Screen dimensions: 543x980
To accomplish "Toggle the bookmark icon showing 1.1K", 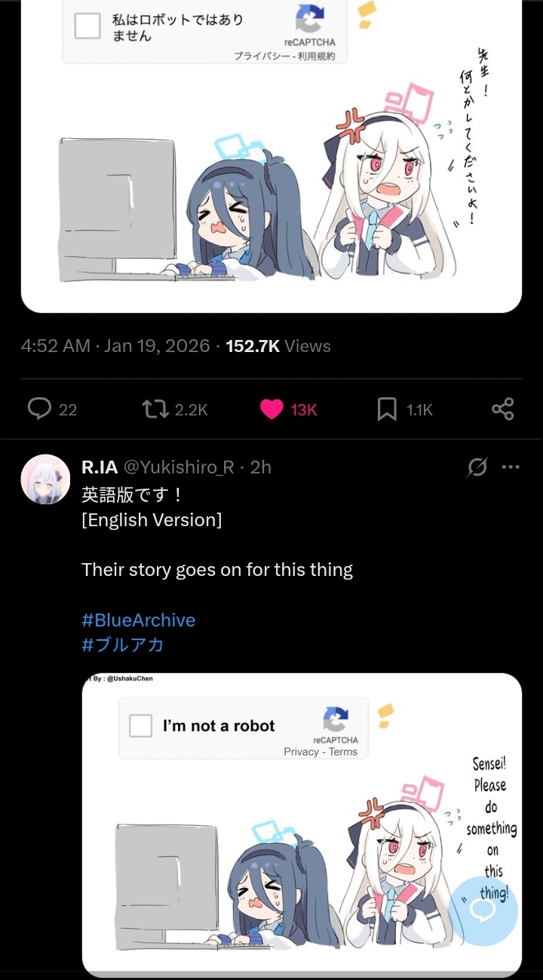I will (387, 409).
